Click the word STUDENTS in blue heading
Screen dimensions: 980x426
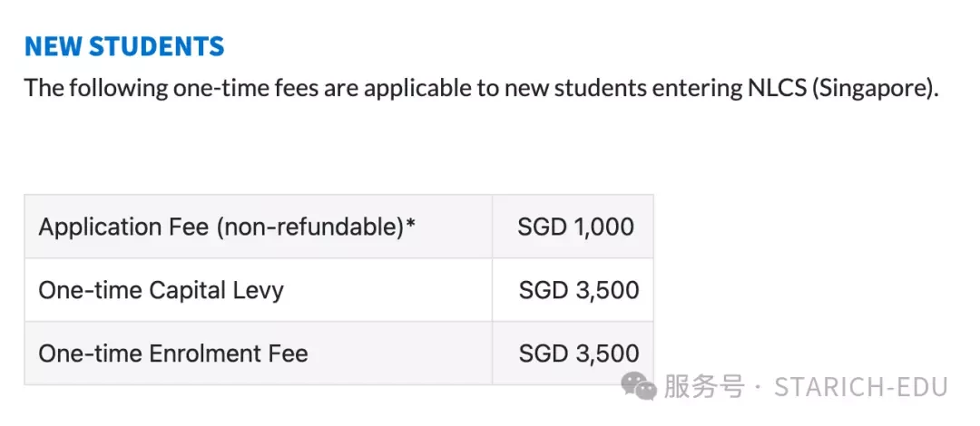click(156, 47)
